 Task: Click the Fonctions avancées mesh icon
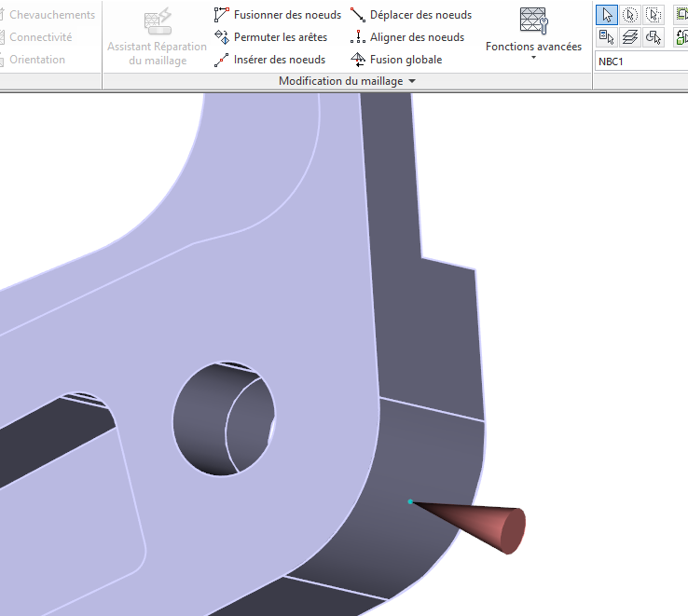coord(533,21)
